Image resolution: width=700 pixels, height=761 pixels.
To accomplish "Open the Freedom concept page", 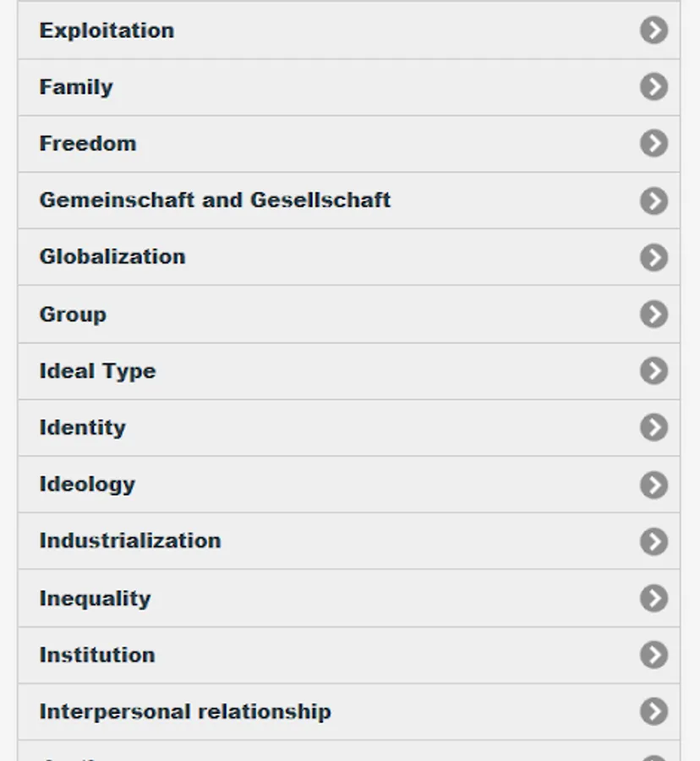I will click(88, 144).
